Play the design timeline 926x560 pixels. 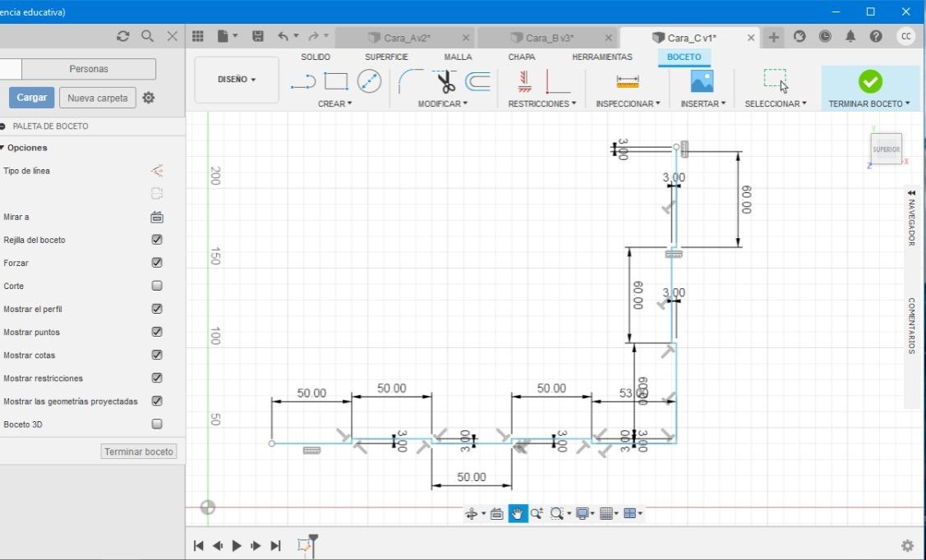[x=237, y=546]
